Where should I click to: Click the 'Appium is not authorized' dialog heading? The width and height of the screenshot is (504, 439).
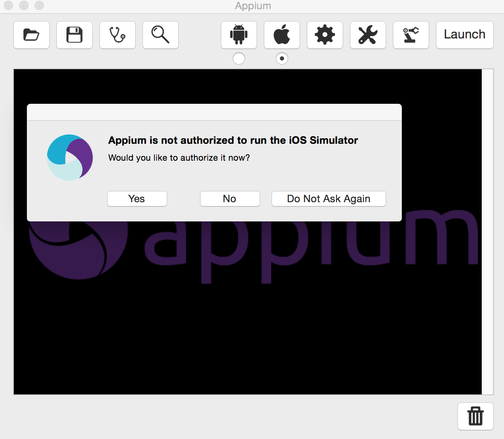tap(233, 140)
